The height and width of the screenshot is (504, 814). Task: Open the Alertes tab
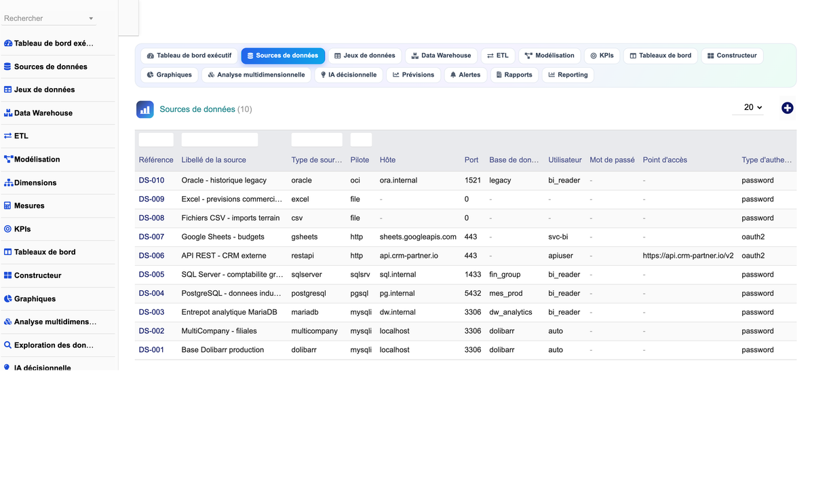coord(465,75)
